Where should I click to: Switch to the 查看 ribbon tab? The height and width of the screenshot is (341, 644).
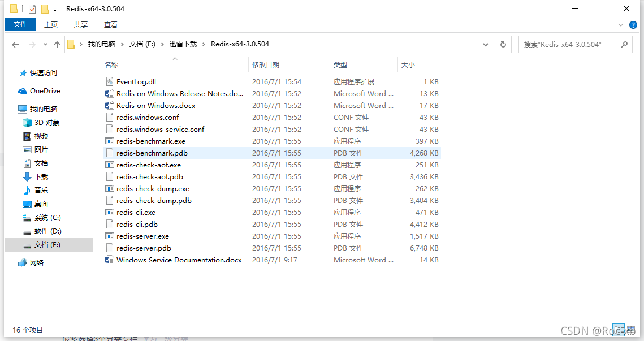pyautogui.click(x=110, y=25)
